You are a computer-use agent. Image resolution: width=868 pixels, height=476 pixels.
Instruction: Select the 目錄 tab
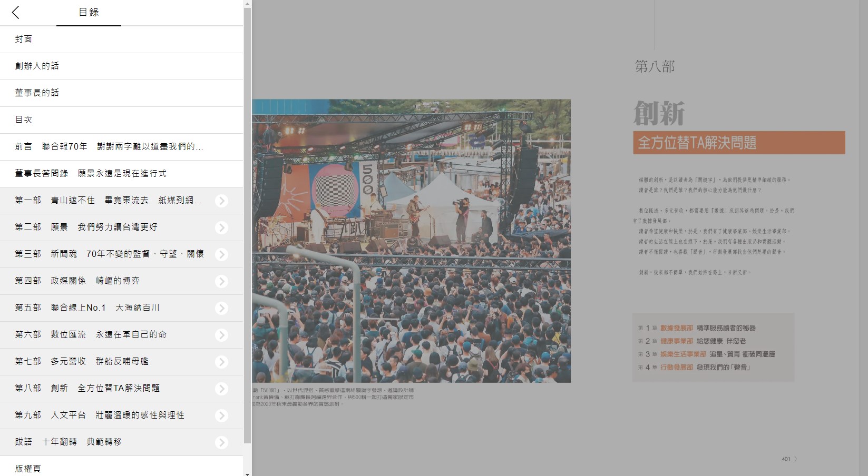tap(89, 13)
